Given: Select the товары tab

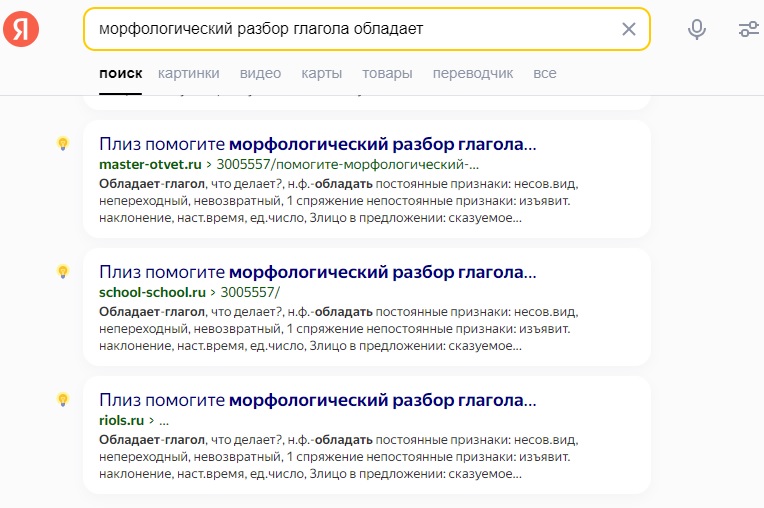Looking at the screenshot, I should (387, 73).
